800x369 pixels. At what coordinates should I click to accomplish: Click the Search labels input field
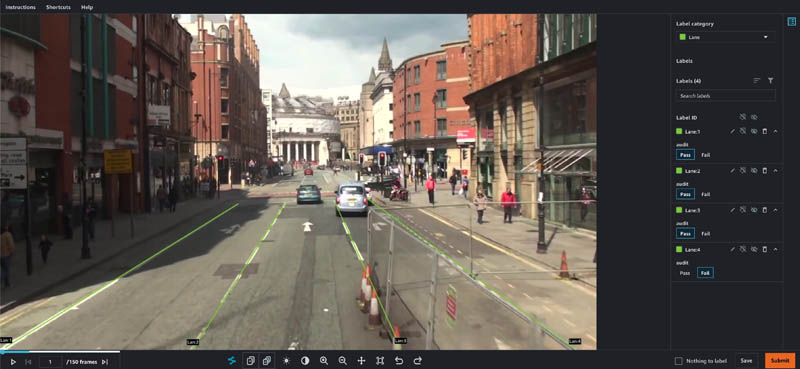[726, 96]
